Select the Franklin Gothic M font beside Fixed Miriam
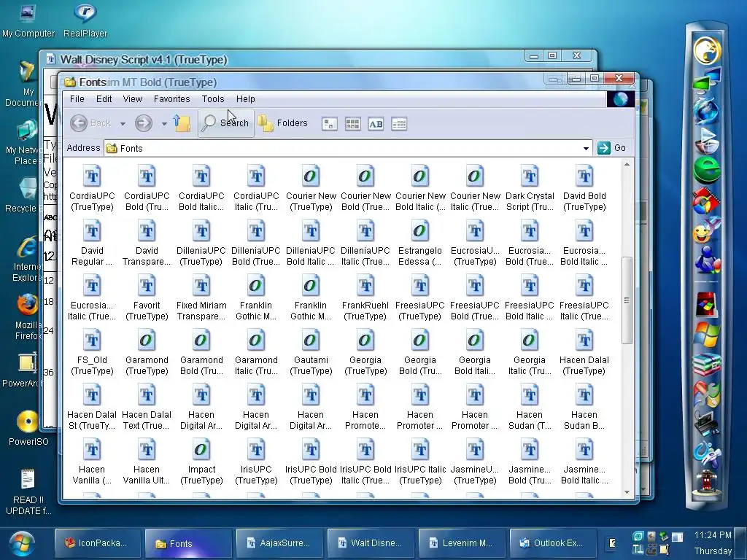 pyautogui.click(x=256, y=298)
